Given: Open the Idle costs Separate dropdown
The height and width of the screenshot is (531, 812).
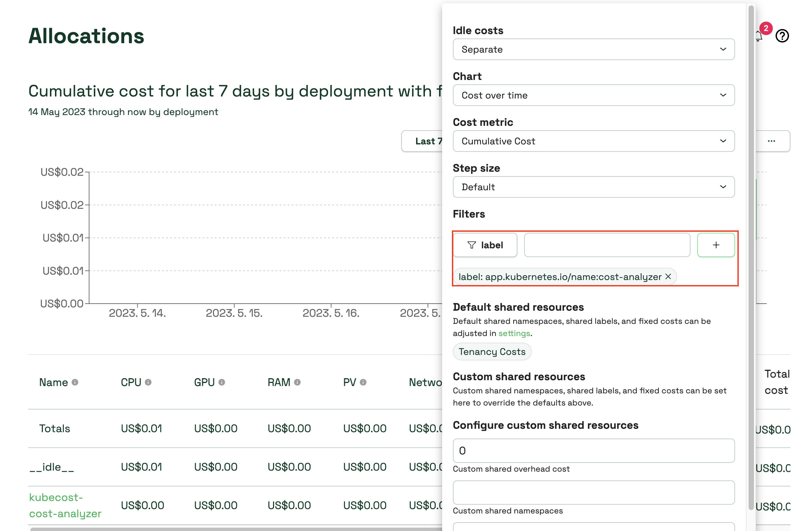Looking at the screenshot, I should click(593, 50).
